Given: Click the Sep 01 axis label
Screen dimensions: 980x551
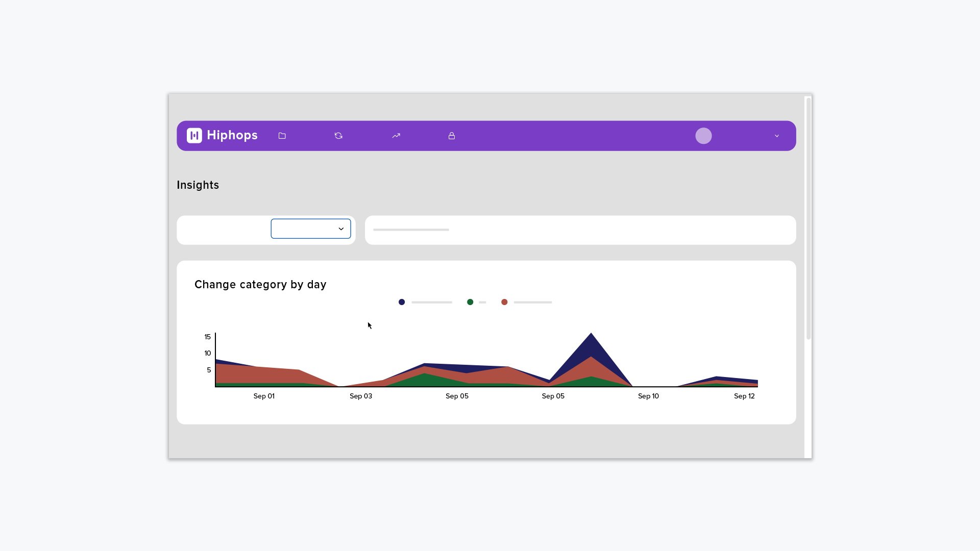Looking at the screenshot, I should (264, 396).
